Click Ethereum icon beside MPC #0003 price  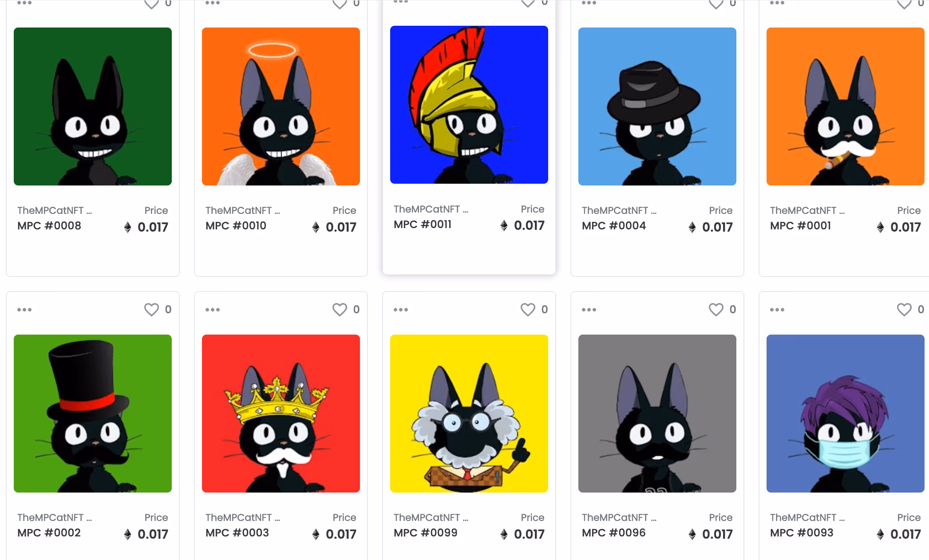tap(316, 534)
